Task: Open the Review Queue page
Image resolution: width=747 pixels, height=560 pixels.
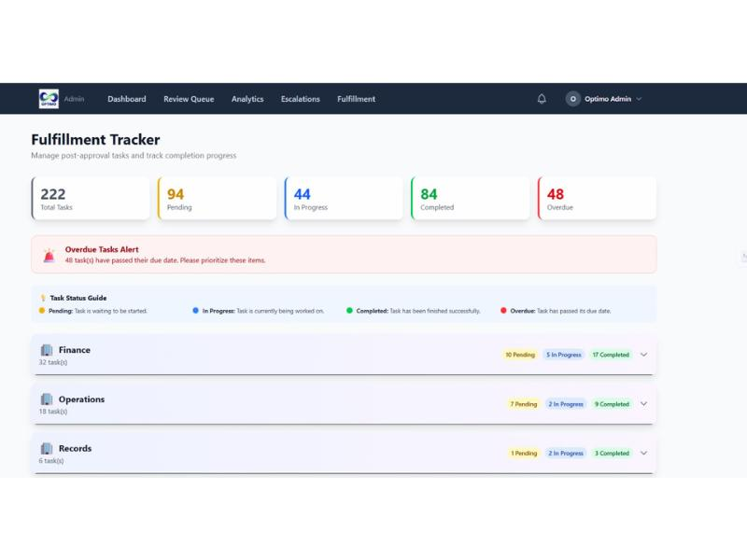Action: click(189, 99)
